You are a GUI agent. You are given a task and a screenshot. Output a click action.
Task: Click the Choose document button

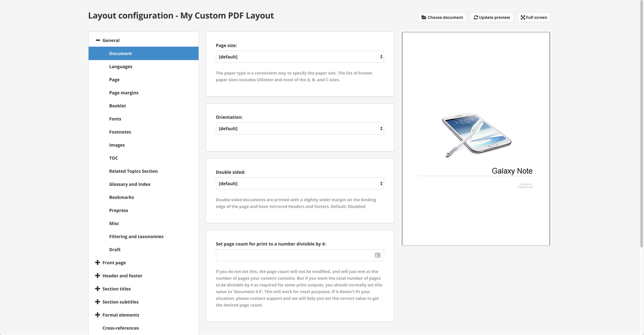coord(442,17)
